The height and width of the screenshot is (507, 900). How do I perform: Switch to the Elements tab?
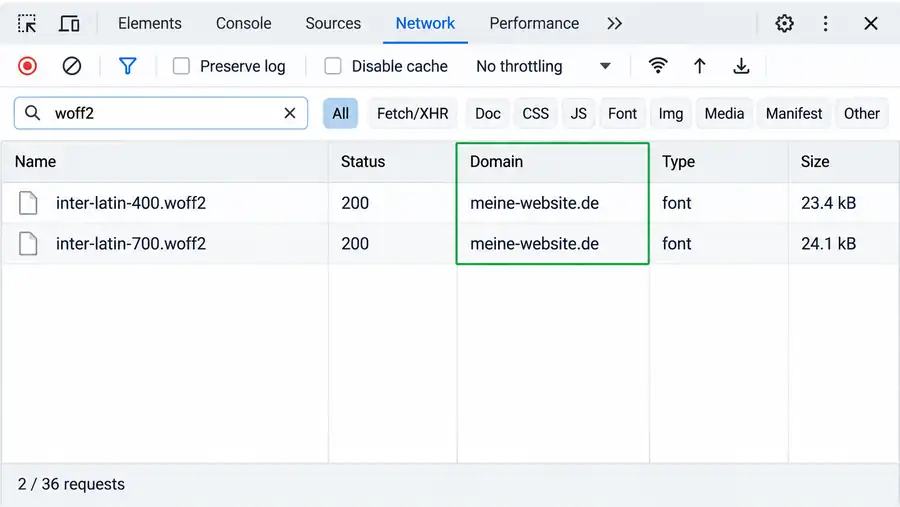click(150, 24)
